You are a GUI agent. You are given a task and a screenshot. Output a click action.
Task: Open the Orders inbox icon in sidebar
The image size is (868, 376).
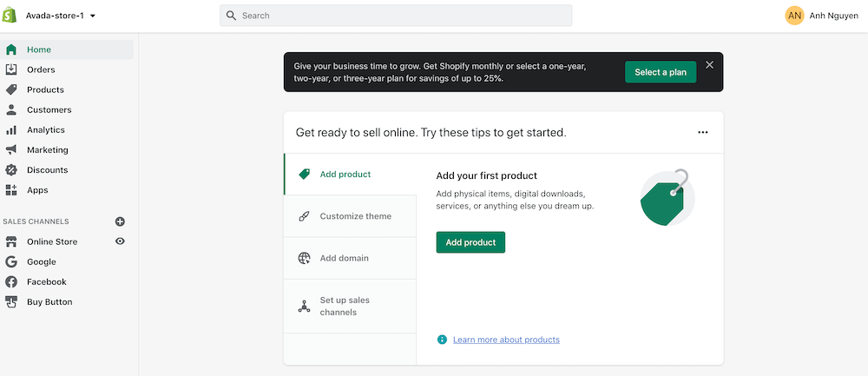(x=11, y=69)
